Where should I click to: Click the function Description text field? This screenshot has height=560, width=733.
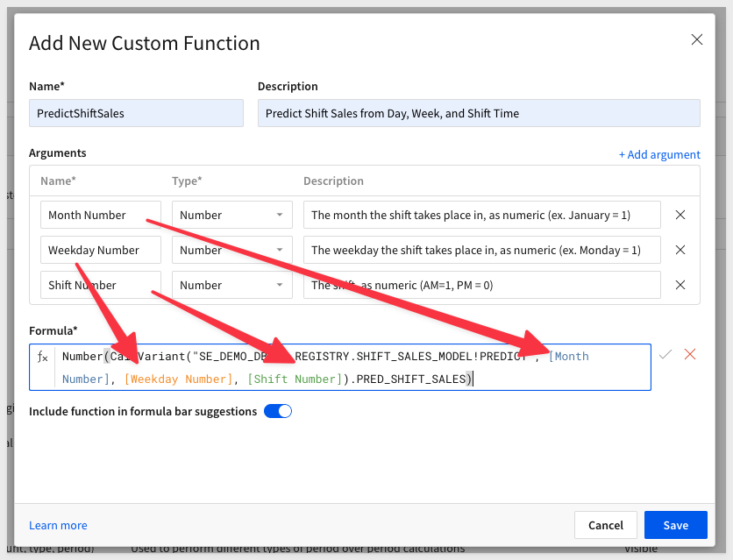click(x=479, y=113)
